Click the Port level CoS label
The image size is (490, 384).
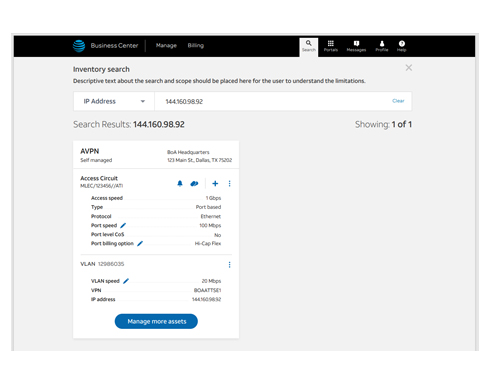pyautogui.click(x=108, y=235)
